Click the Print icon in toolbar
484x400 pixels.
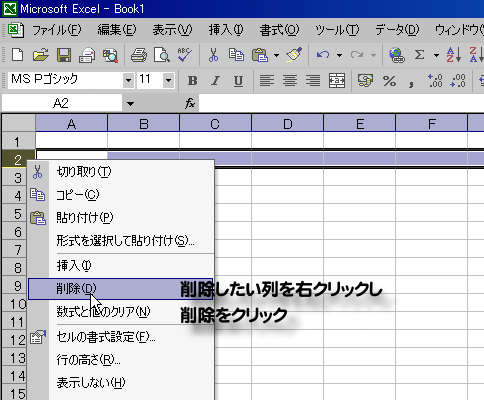[139, 55]
